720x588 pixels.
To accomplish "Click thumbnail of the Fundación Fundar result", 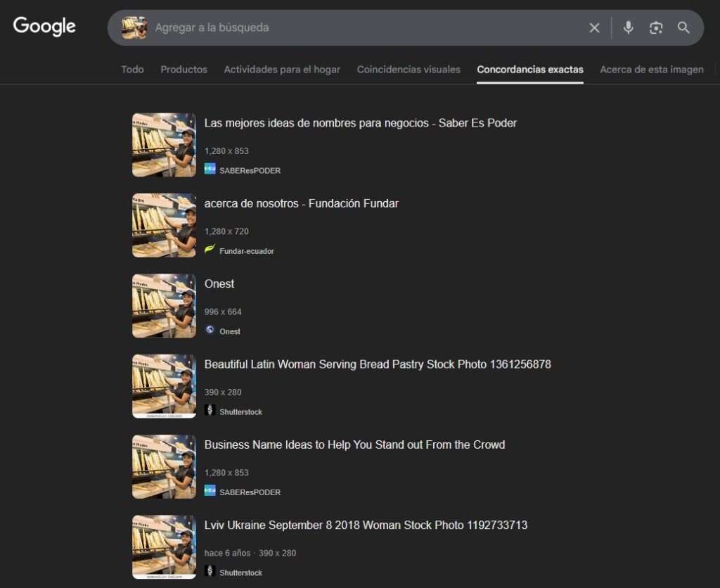I will click(164, 226).
